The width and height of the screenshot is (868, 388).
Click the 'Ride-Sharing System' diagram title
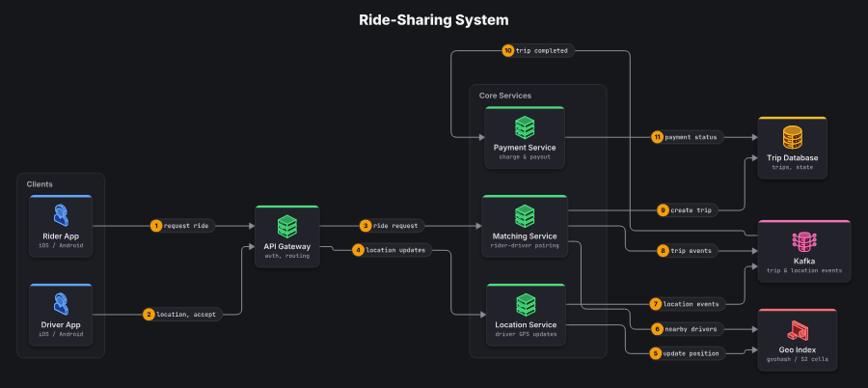[x=433, y=20]
